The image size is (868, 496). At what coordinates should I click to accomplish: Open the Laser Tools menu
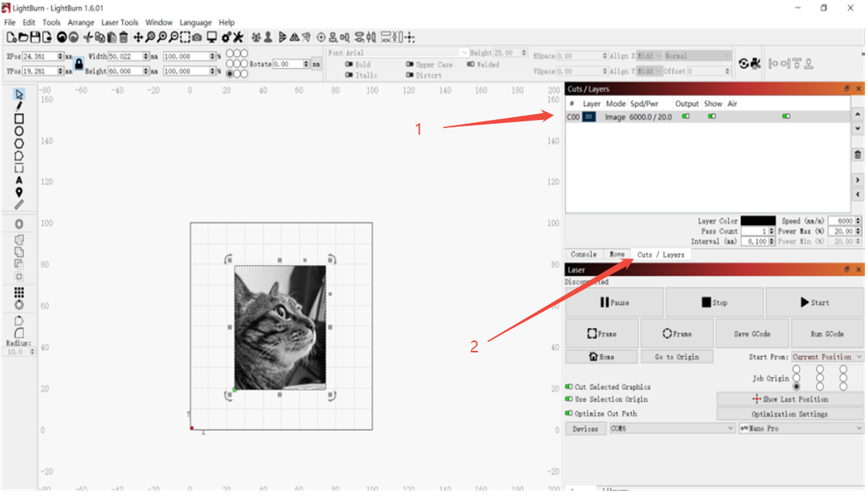click(119, 23)
